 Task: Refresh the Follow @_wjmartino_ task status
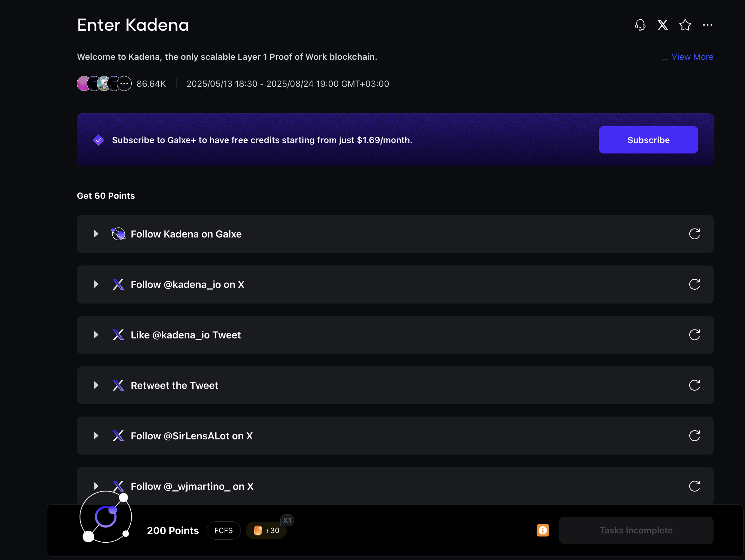click(694, 486)
